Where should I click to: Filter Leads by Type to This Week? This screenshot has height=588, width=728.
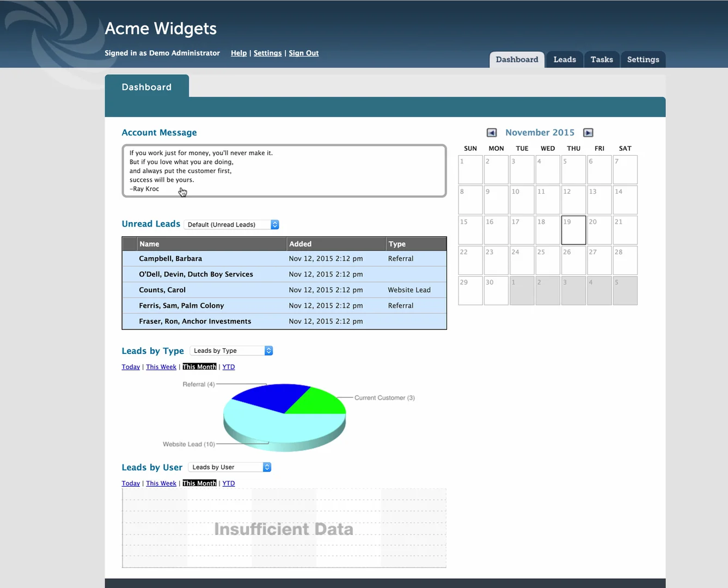click(x=161, y=367)
